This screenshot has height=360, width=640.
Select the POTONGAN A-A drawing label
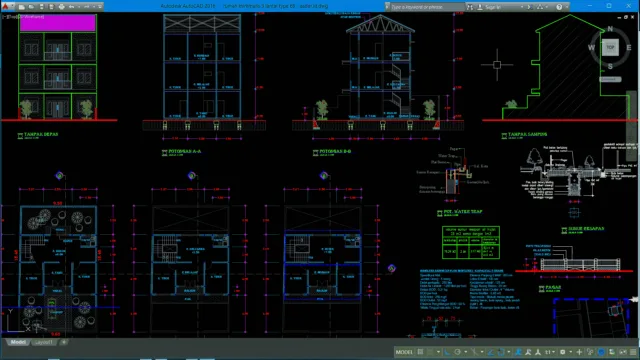(184, 151)
